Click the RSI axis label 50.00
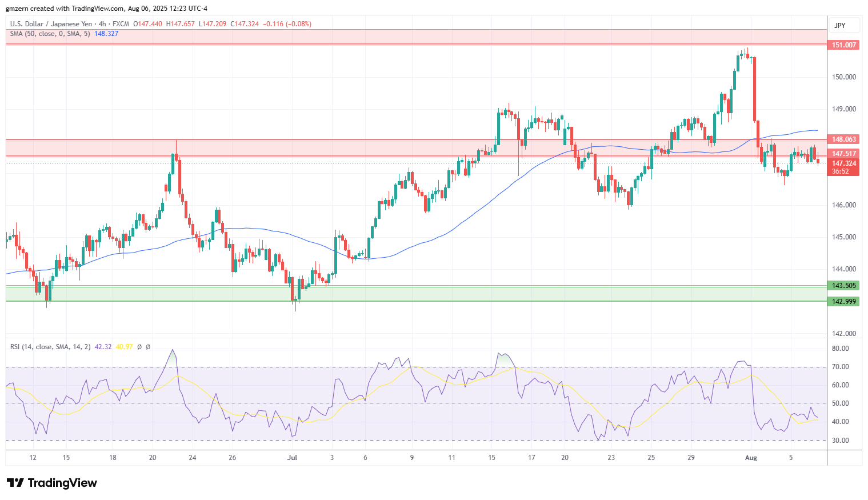868x500 pixels. 840,403
